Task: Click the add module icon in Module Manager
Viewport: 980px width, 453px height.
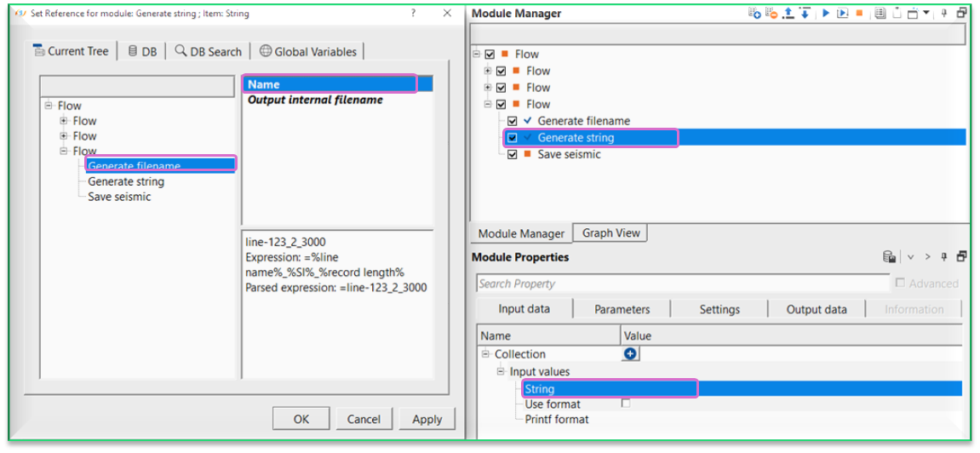Action: [754, 14]
